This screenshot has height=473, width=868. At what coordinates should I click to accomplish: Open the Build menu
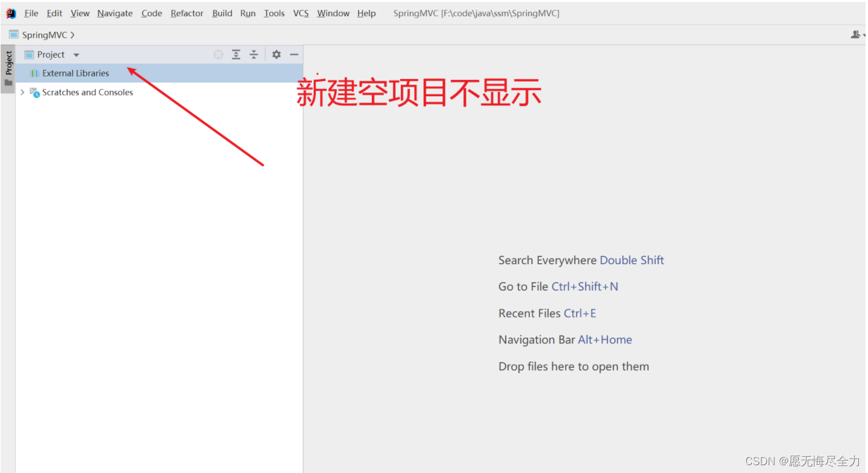coord(222,13)
